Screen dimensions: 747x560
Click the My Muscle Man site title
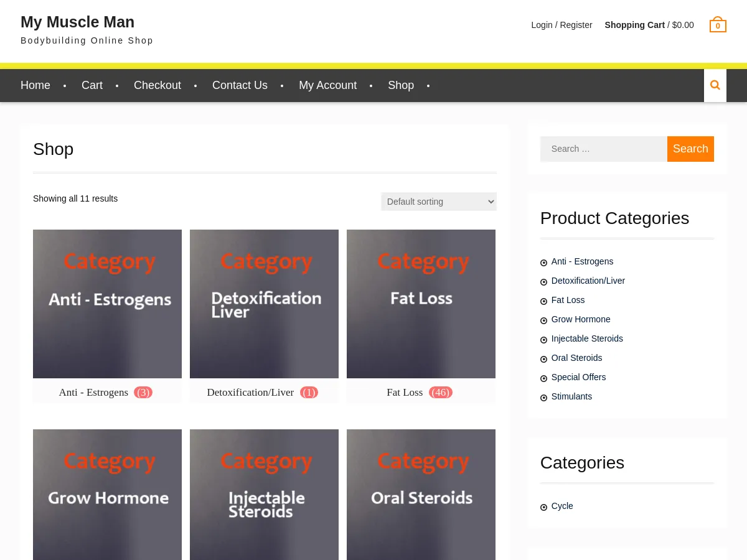coord(77,22)
